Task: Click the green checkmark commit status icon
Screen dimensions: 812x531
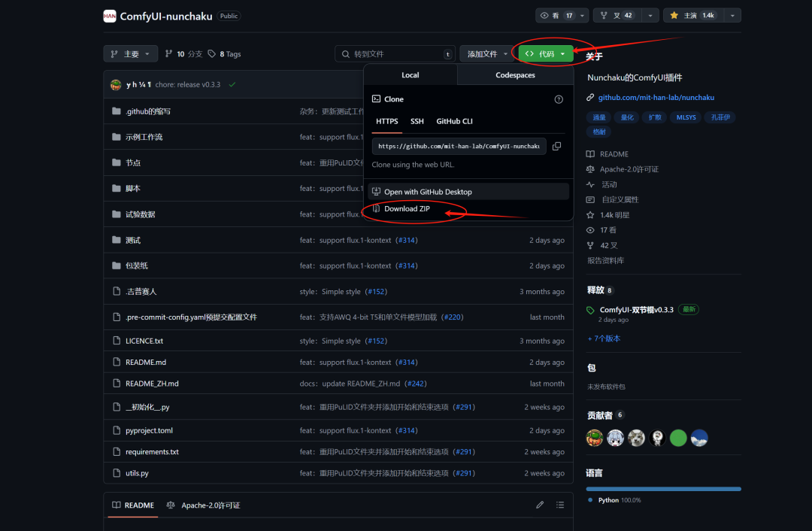Action: point(232,84)
